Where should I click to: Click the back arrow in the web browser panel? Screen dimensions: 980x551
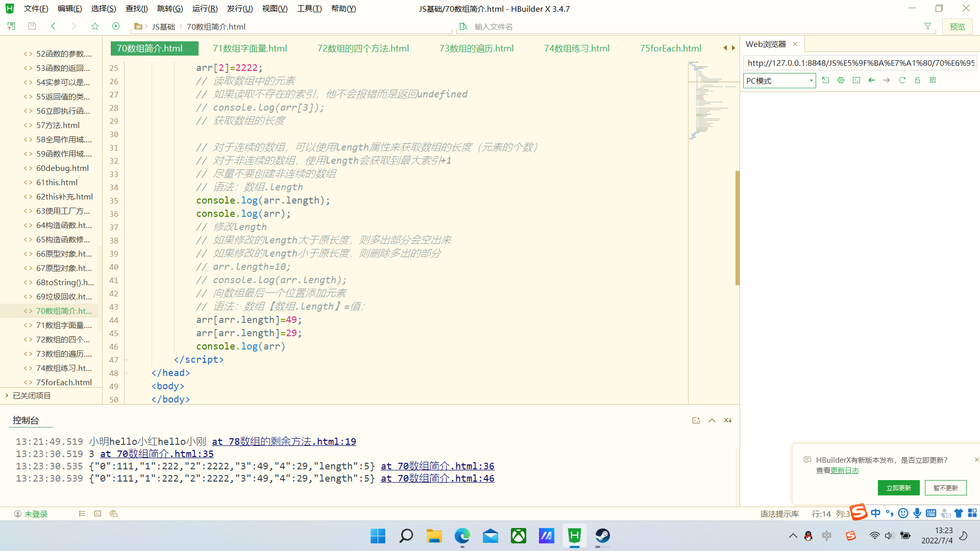[x=872, y=80]
